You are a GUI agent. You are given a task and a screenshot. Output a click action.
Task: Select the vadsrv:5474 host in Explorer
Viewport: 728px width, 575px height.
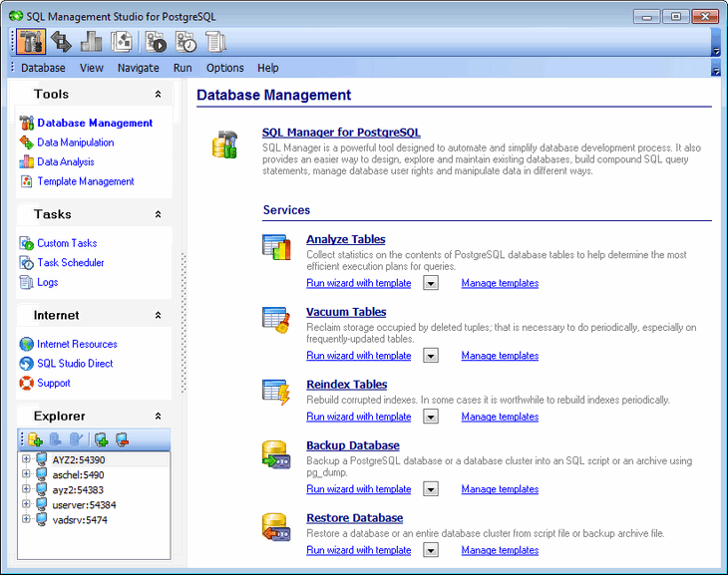(80, 520)
